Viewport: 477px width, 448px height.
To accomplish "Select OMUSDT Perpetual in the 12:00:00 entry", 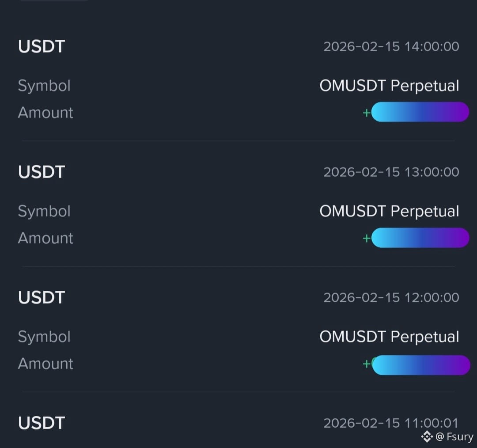I will [389, 337].
